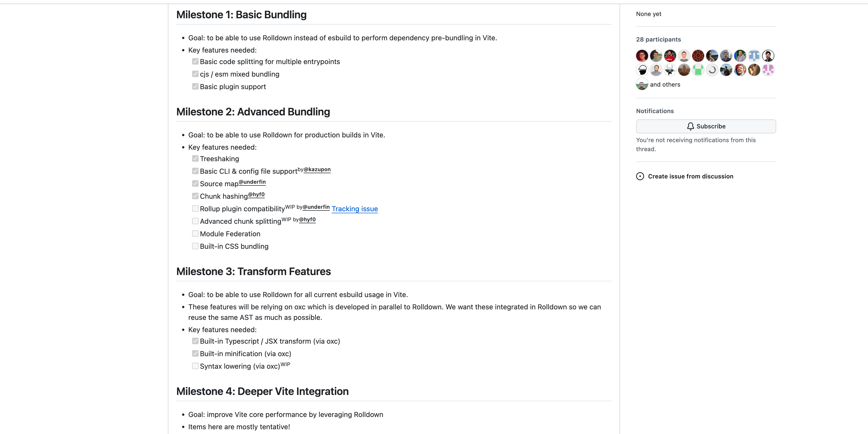Check the Module Federation checkbox

195,234
